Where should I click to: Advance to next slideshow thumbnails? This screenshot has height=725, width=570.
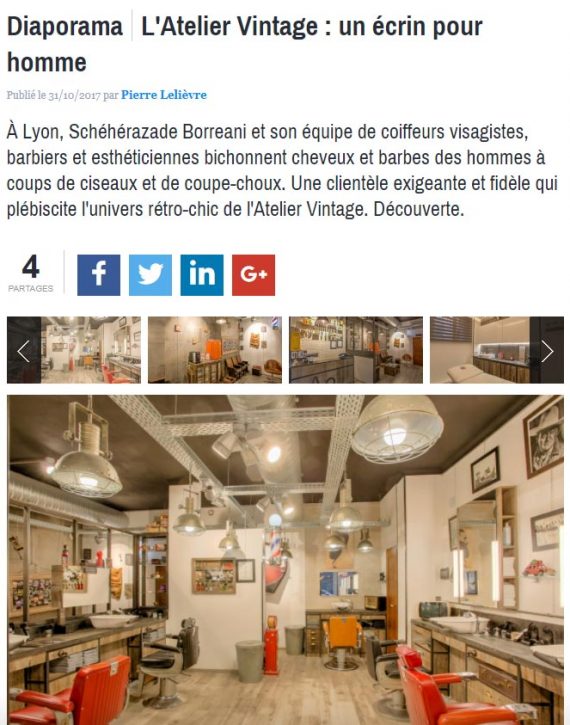(547, 350)
